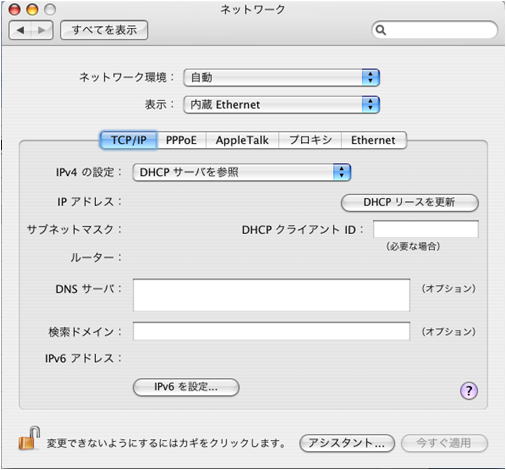Viewport: 506px width, 470px height.
Task: Expand the IPv4 の設定 DHCP dropdown
Action: (x=242, y=172)
